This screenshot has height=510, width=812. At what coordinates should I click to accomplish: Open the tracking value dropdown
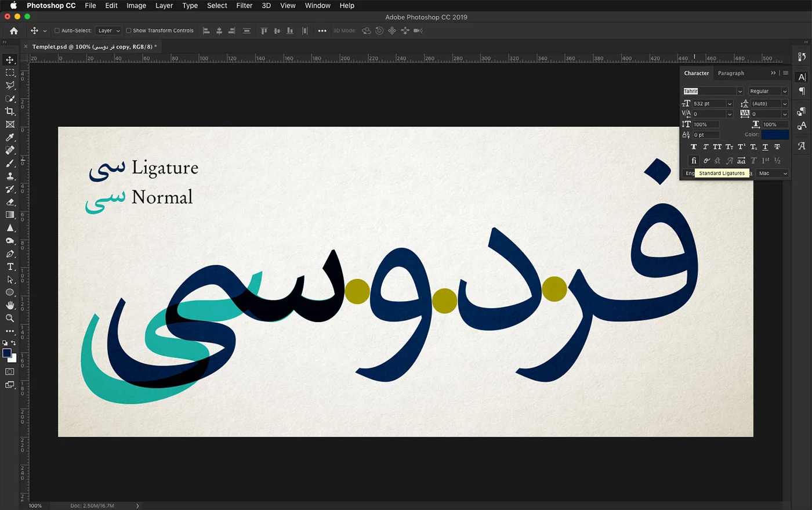[785, 114]
